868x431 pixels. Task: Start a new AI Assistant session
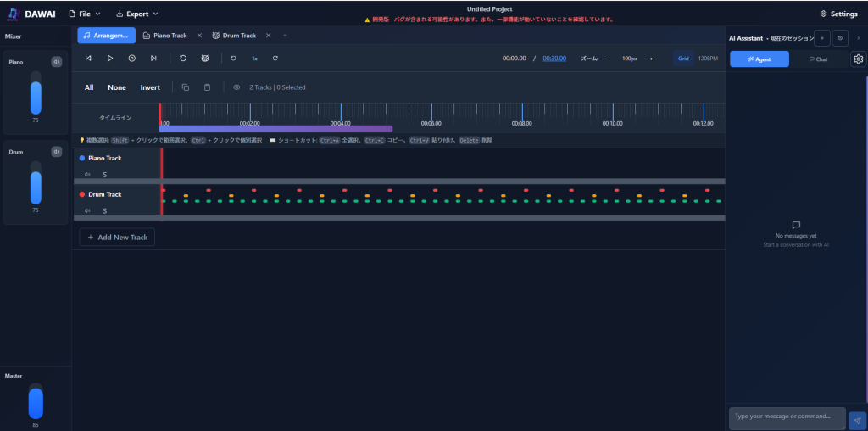pos(821,38)
